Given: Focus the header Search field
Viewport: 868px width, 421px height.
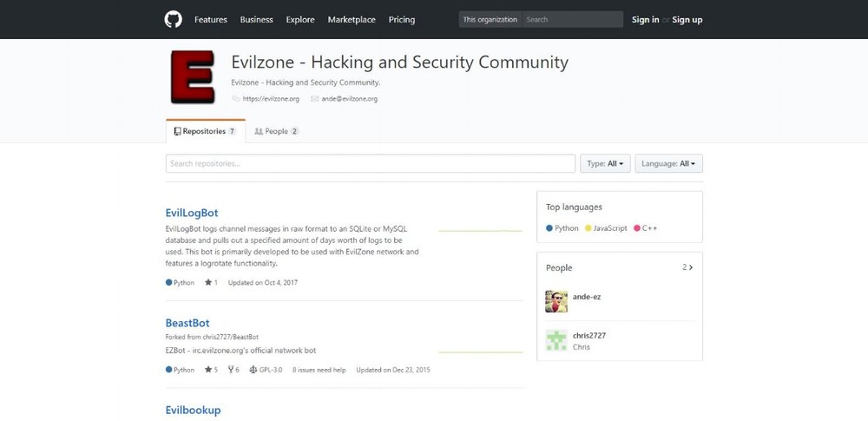Looking at the screenshot, I should 572,19.
